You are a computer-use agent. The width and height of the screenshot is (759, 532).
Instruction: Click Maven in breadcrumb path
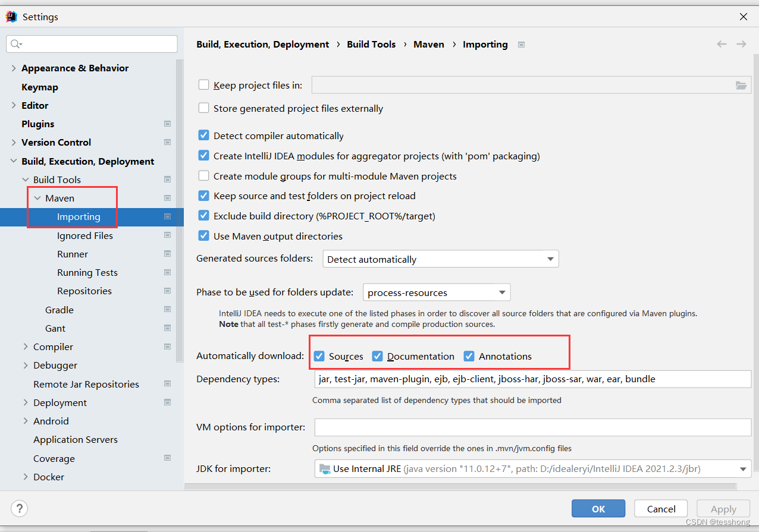[429, 44]
